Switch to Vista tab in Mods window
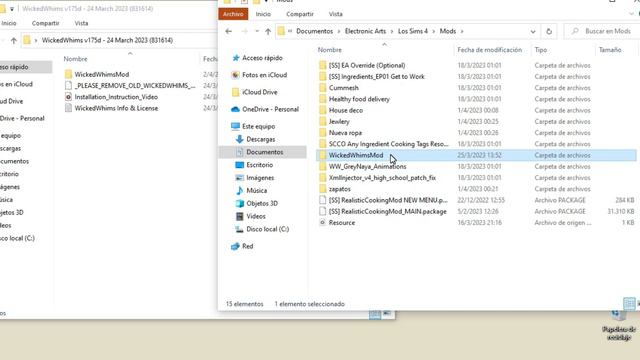 pyautogui.click(x=336, y=14)
